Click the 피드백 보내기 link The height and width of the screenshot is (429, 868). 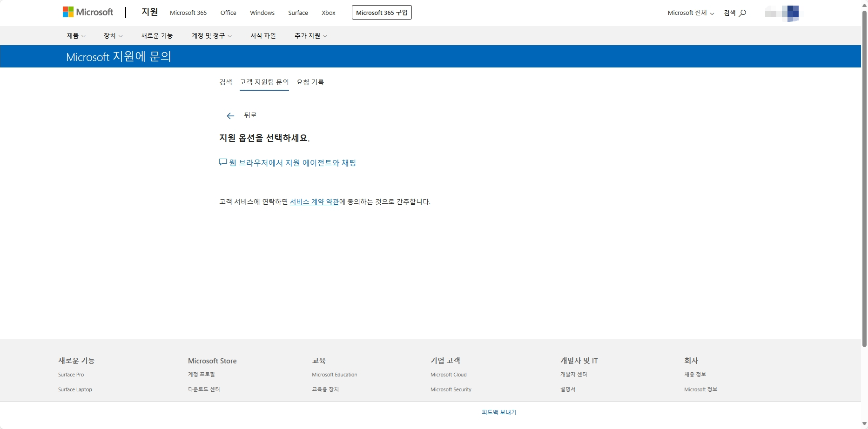click(x=499, y=412)
